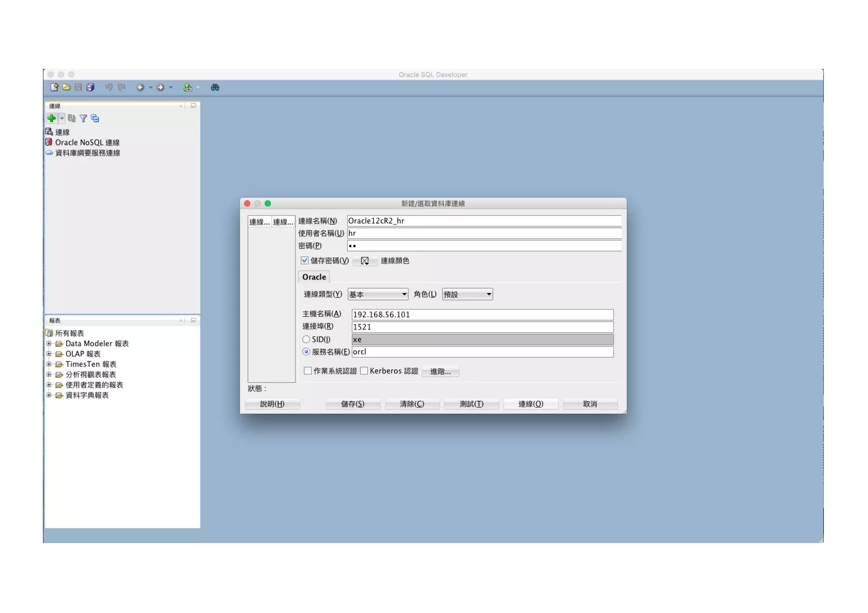The height and width of the screenshot is (613, 868).
Task: Select the SID radio button
Action: tap(306, 339)
